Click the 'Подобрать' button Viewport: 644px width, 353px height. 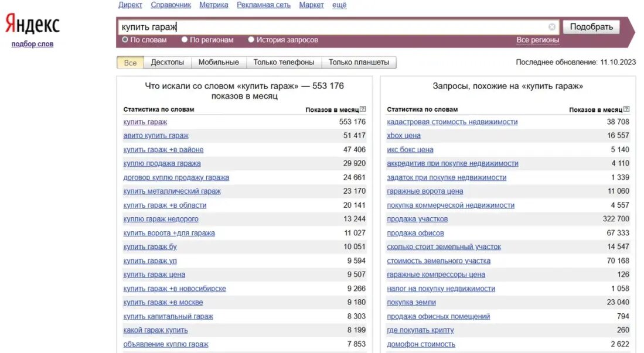pos(591,27)
